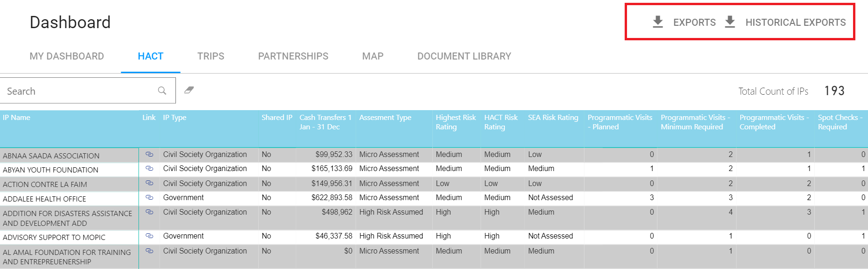Click the SEA Risk Rating header

553,118
